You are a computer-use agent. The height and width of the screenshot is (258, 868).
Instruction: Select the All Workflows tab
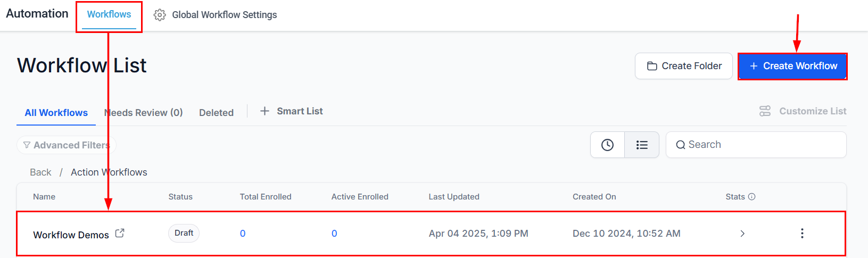(x=56, y=113)
